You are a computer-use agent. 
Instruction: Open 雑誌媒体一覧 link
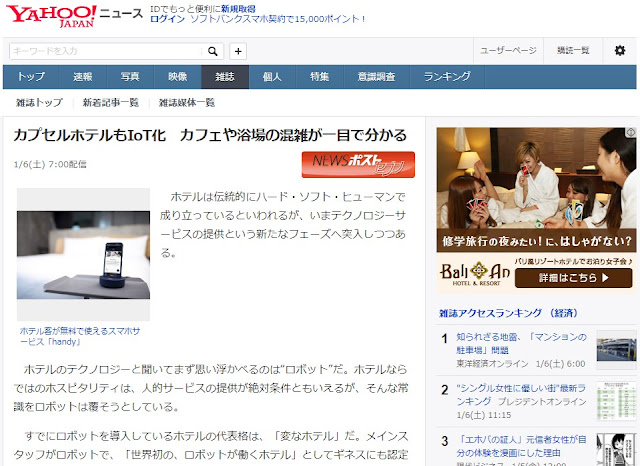coord(187,102)
